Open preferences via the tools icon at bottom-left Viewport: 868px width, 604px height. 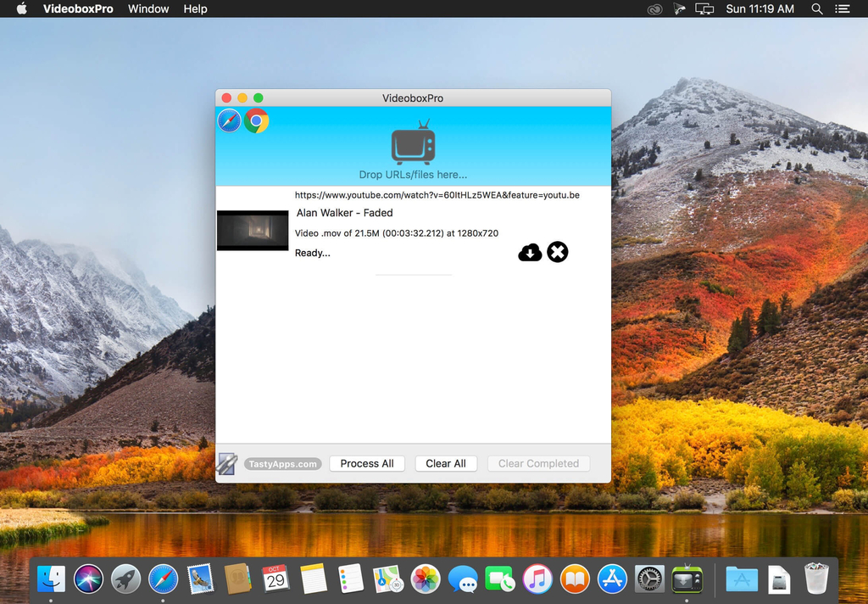(x=227, y=464)
